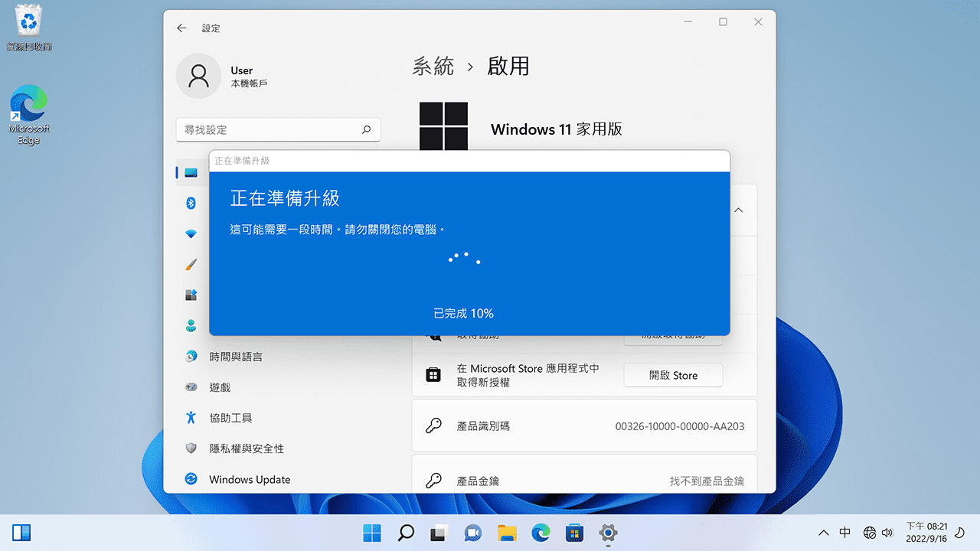Click the 協助工具 accessibility icon
980x551 pixels.
click(191, 417)
